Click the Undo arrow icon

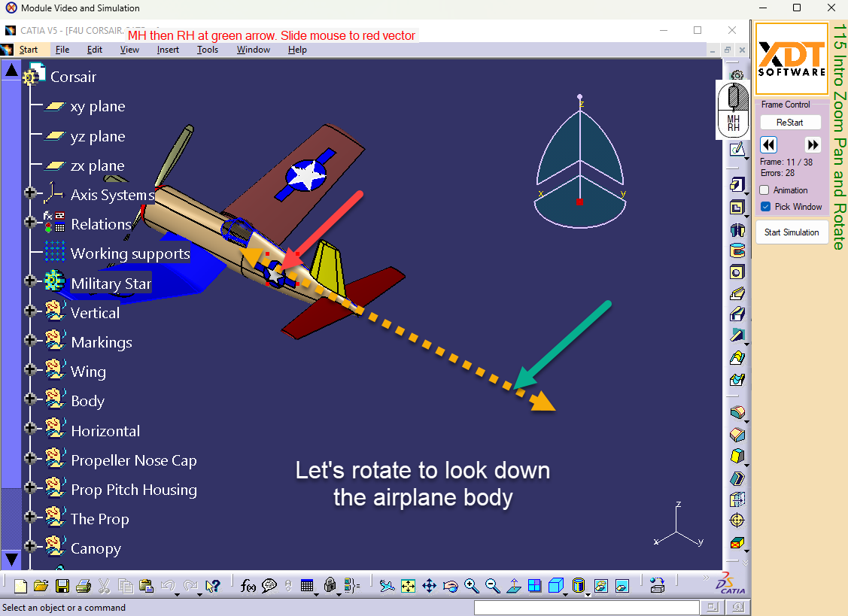coord(168,586)
